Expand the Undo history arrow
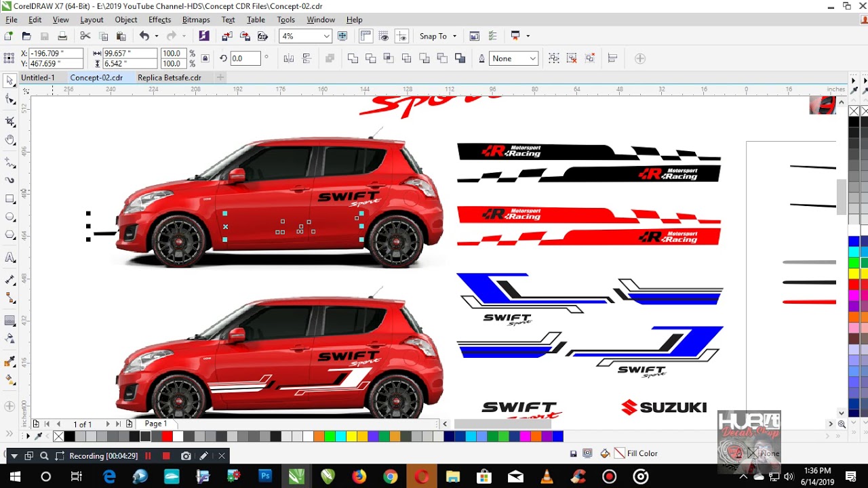 (157, 36)
